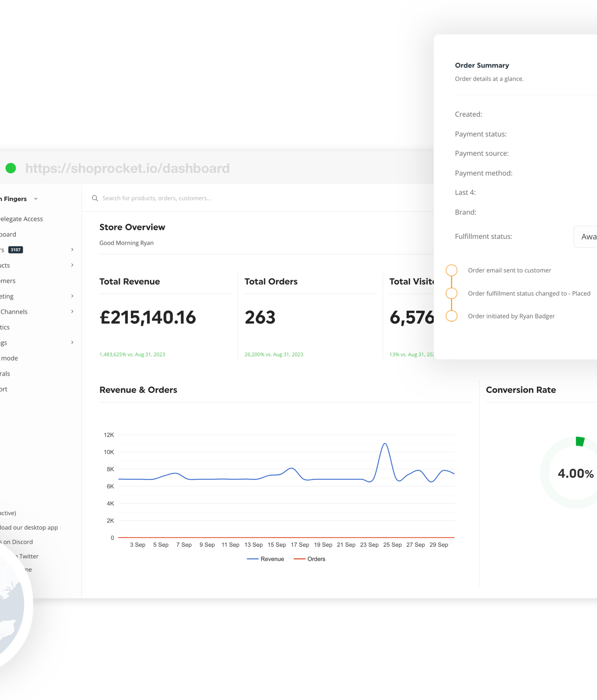Open the Fulfillment status dropdown
The image size is (597, 700).
point(585,237)
